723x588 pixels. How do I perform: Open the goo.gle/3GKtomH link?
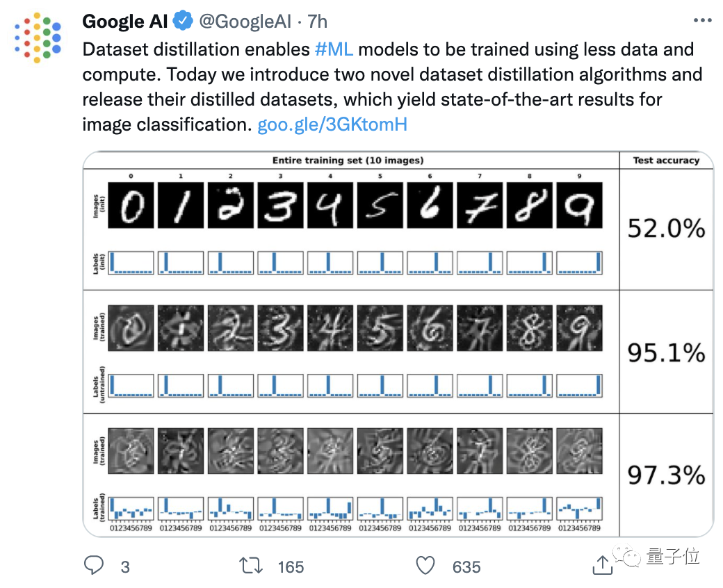pyautogui.click(x=332, y=124)
